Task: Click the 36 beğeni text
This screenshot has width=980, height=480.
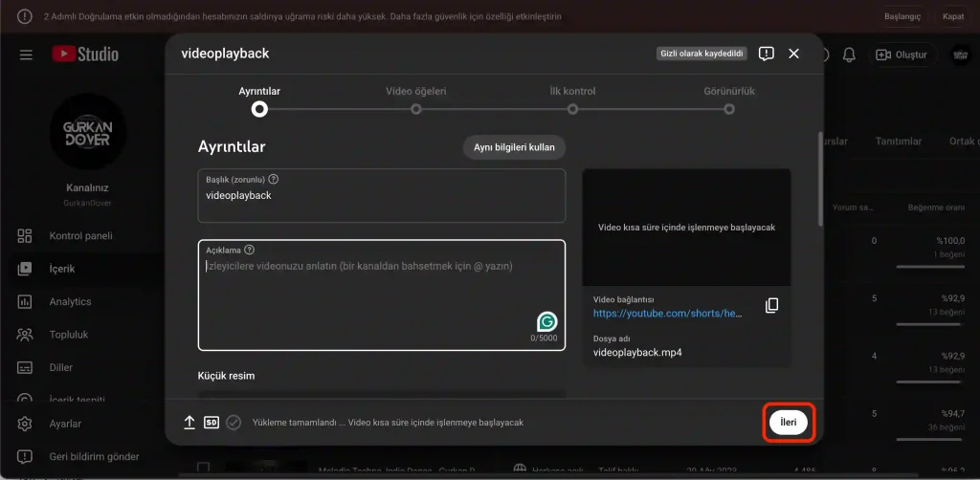Action: pyautogui.click(x=947, y=427)
